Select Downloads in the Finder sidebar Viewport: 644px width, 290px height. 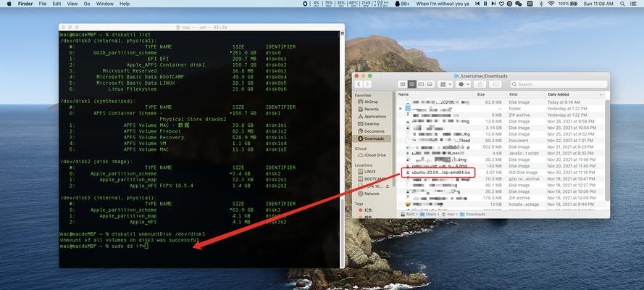click(372, 138)
